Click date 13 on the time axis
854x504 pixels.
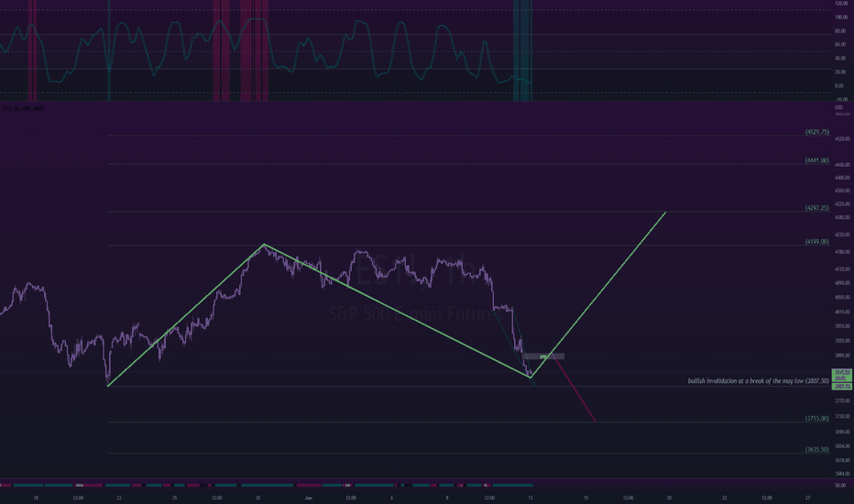point(530,498)
